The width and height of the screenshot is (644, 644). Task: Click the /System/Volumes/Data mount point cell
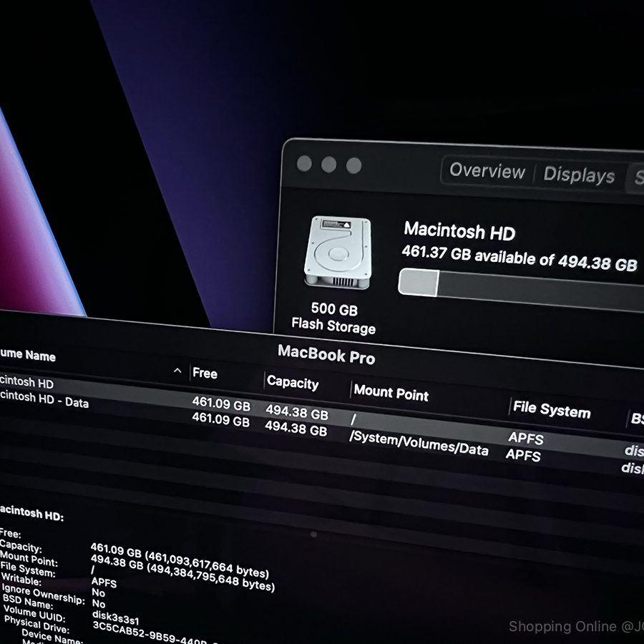pyautogui.click(x=419, y=443)
